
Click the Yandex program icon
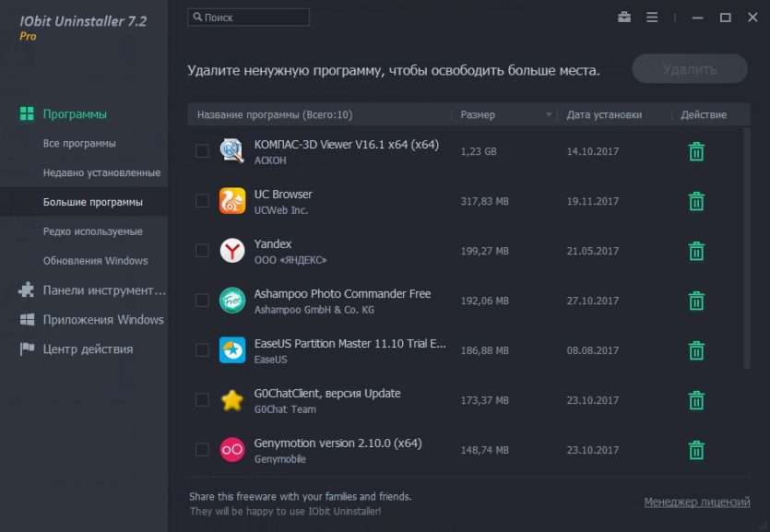coord(231,251)
